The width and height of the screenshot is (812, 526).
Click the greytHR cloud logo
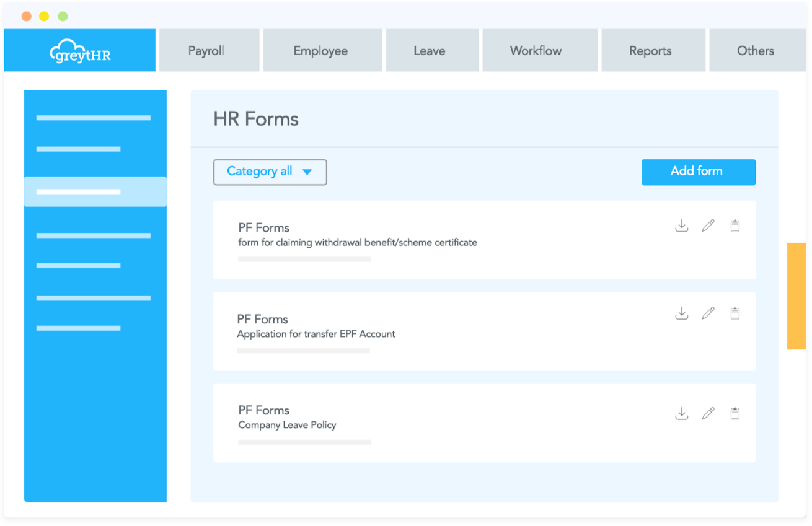(x=79, y=50)
